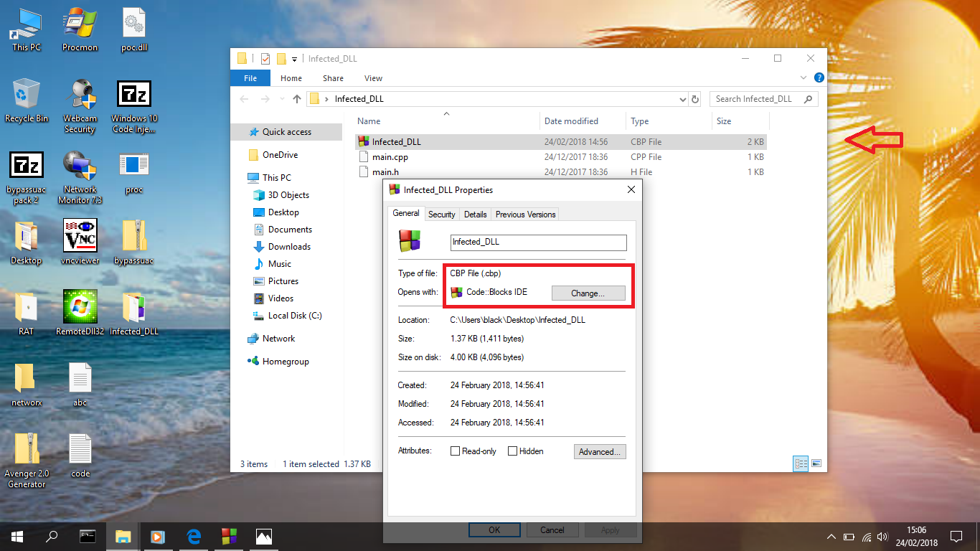
Task: Open the address bar history dropdown
Action: coord(682,99)
